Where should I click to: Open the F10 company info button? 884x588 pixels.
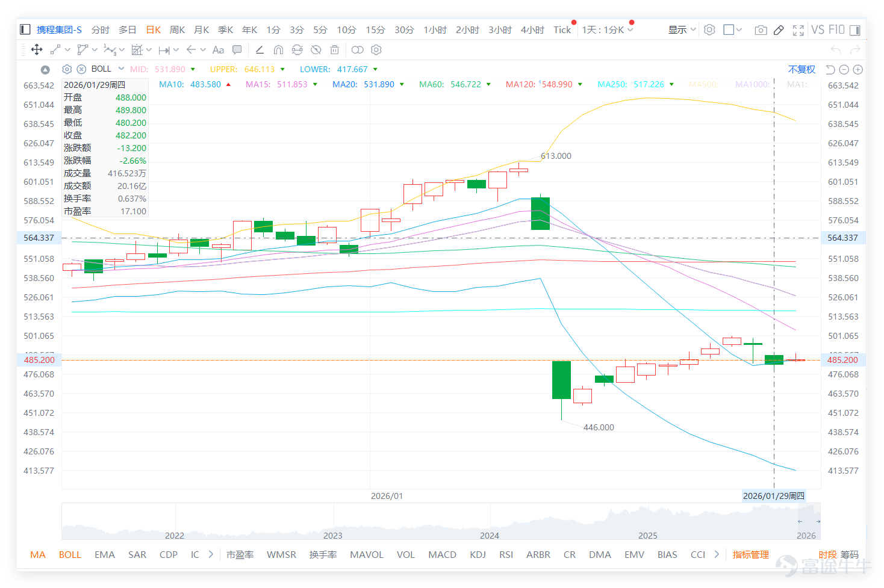coord(836,29)
